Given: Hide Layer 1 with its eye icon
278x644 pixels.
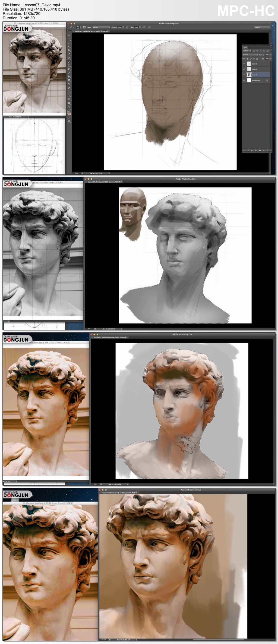Looking at the screenshot, I should tap(244, 69).
